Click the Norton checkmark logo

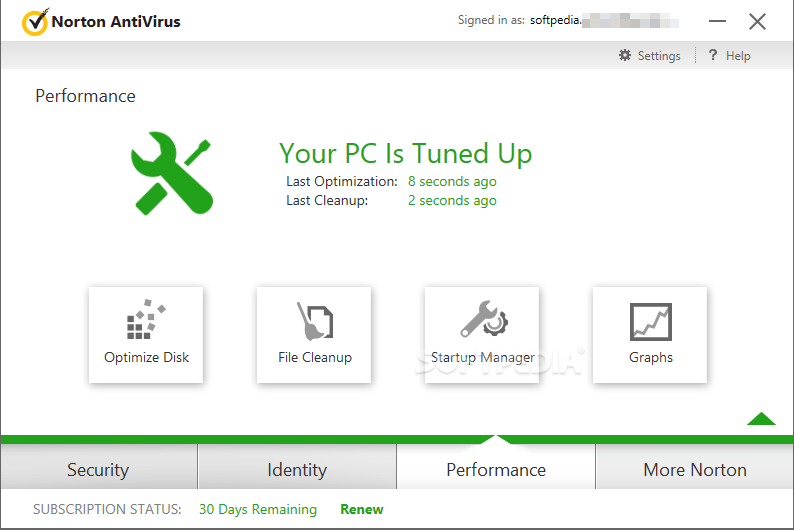35,22
